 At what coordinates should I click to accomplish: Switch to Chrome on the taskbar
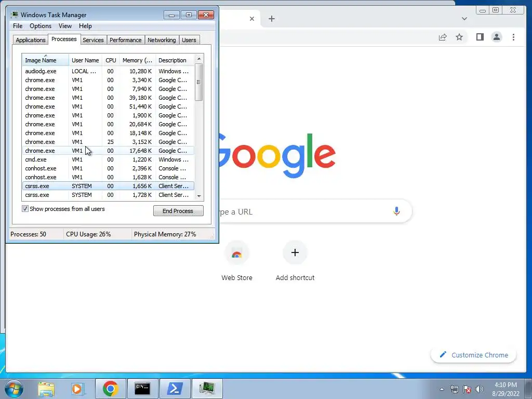110,389
